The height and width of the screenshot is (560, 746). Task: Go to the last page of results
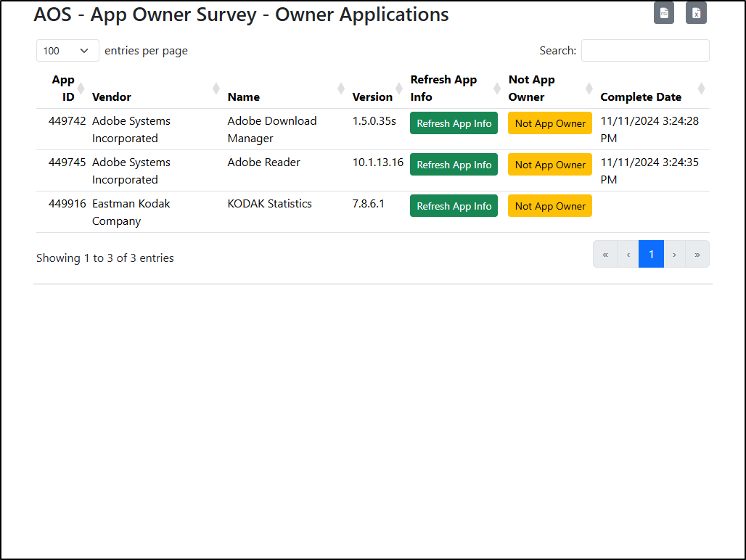point(697,255)
